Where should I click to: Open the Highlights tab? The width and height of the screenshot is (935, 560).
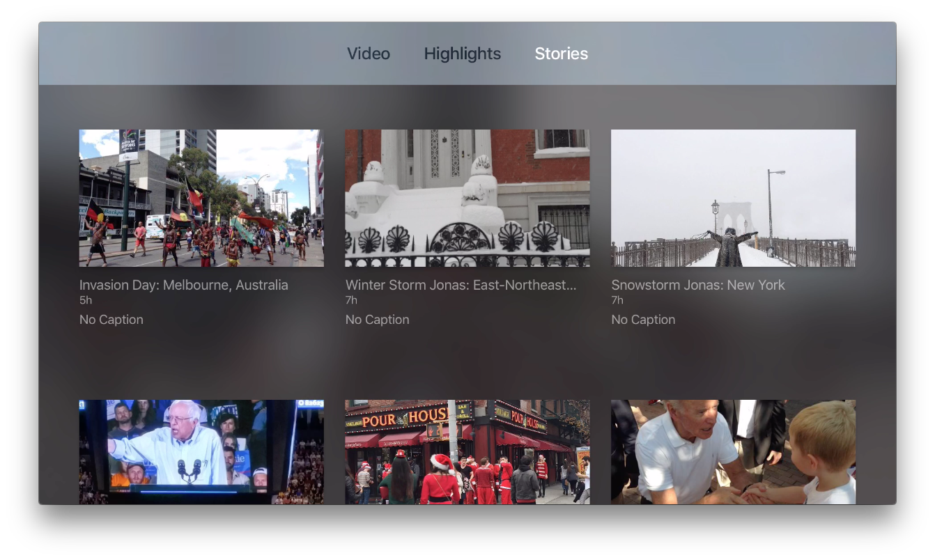tap(462, 54)
